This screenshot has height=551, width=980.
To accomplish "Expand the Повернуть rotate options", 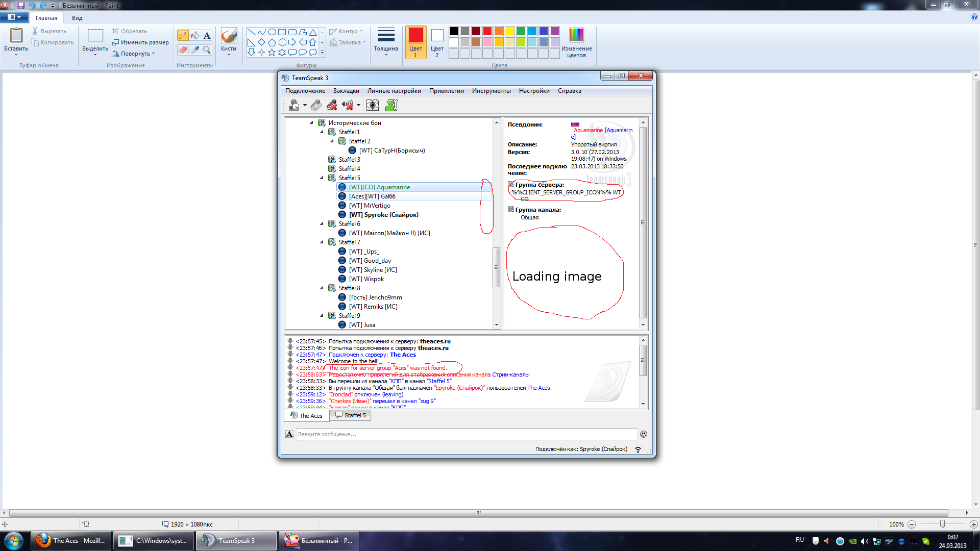I will click(135, 54).
